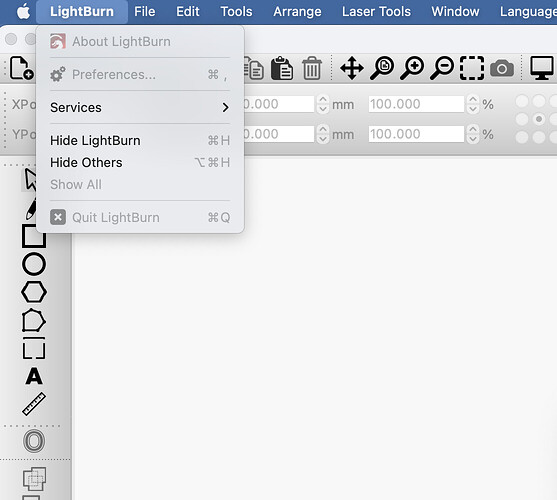
Task: Click the height percentage field 100.000
Action: [416, 134]
